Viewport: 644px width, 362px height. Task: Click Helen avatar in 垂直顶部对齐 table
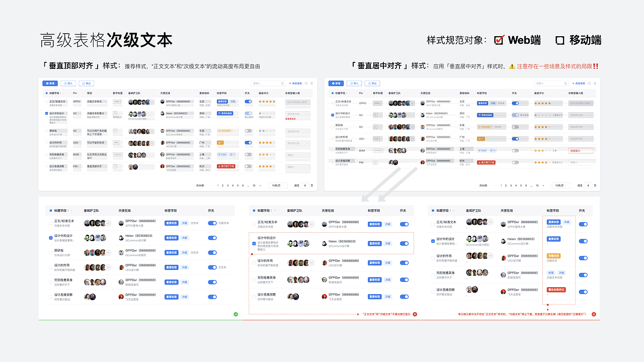coord(163,113)
